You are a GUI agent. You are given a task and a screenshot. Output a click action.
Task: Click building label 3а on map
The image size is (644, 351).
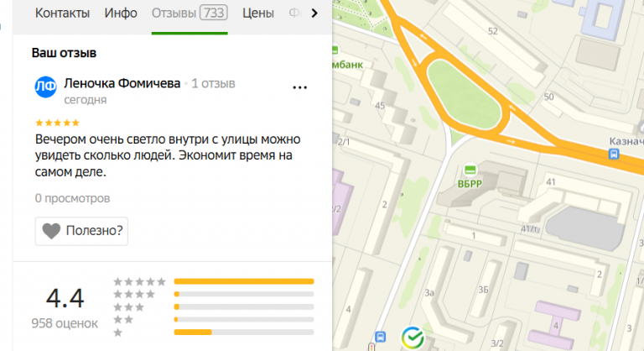pos(429,293)
